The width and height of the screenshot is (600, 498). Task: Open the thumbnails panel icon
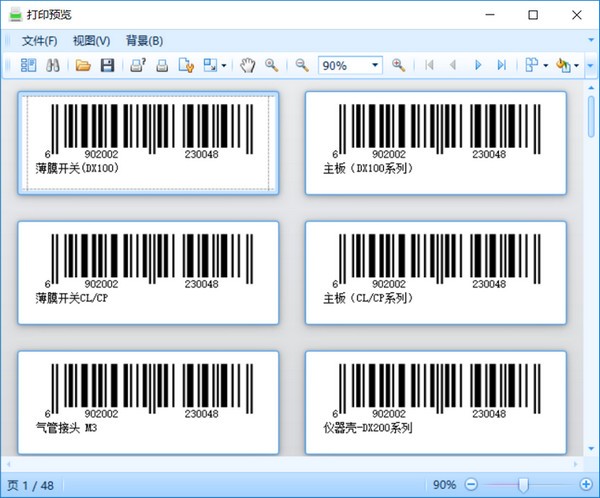coord(28,65)
